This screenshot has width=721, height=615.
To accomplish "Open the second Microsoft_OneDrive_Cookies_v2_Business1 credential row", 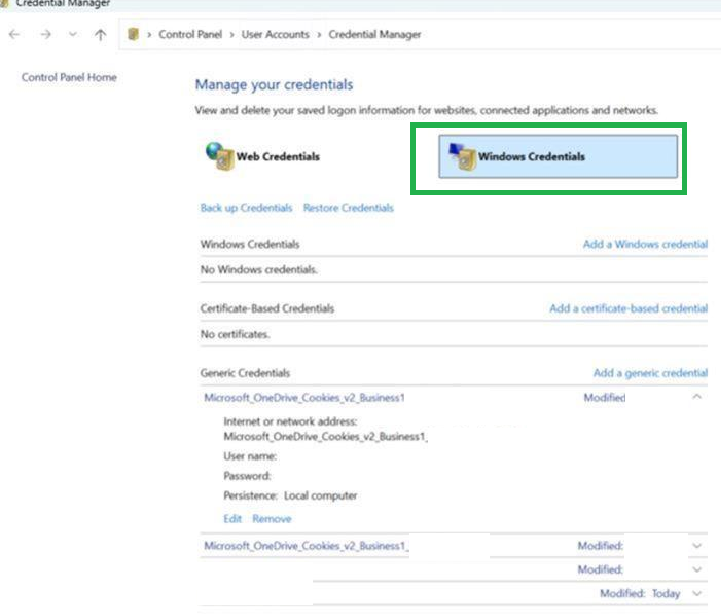I will [x=454, y=546].
